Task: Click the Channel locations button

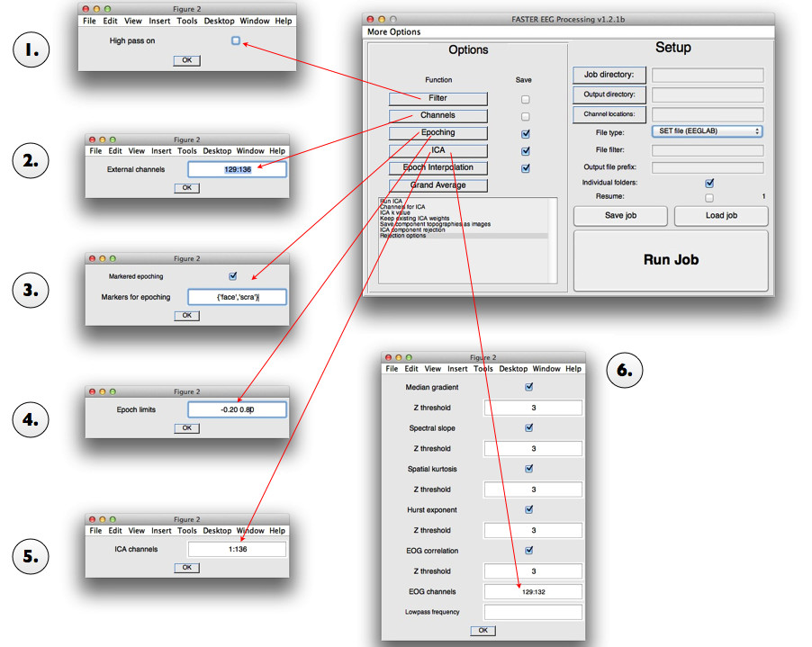Action: 609,114
